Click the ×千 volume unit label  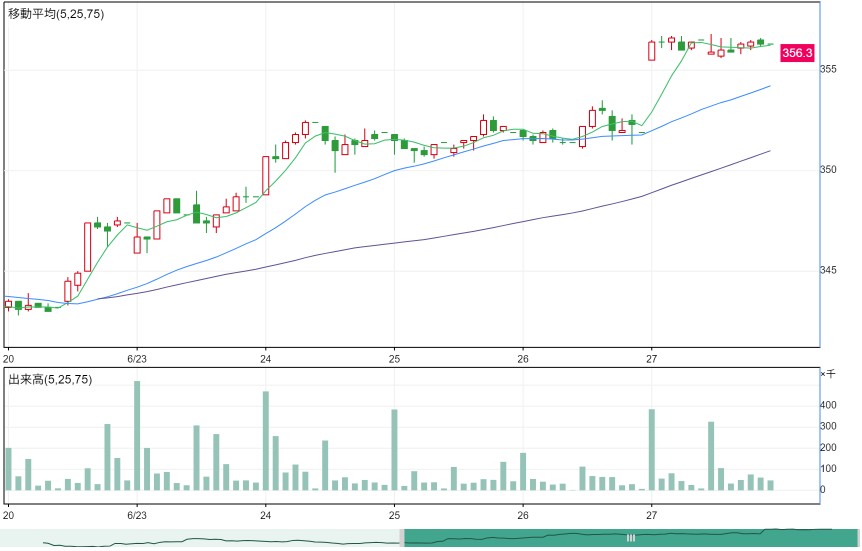(828, 374)
